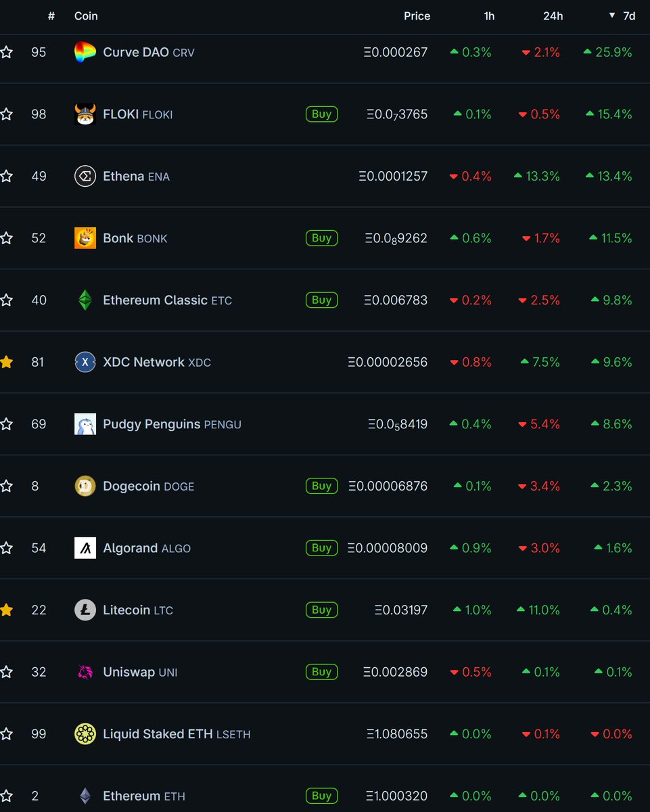Click the Liquid Staked ETH price cell
This screenshot has height=812, width=650.
click(x=397, y=734)
